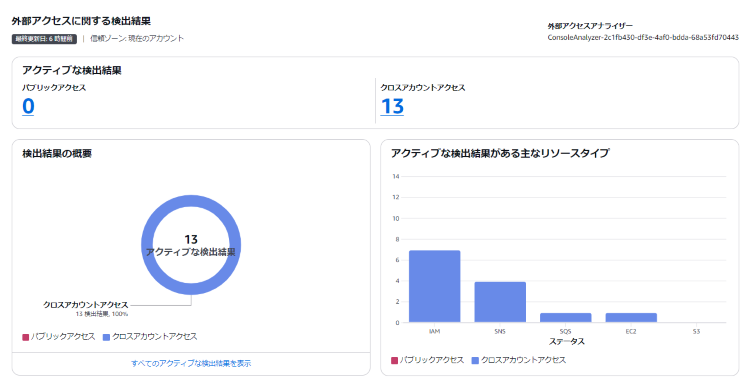The height and width of the screenshot is (384, 750).
Task: Select the EC2 bar in the chart
Action: point(631,318)
